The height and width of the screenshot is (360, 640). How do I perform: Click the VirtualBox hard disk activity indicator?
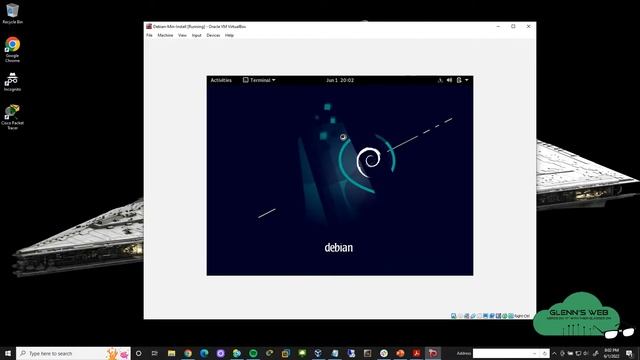[453, 316]
